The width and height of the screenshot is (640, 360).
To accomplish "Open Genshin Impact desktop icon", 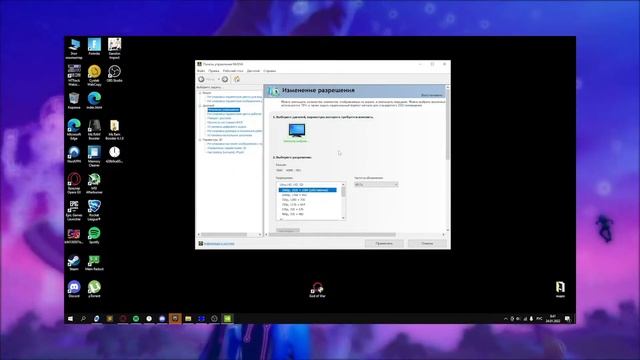I will click(x=114, y=48).
